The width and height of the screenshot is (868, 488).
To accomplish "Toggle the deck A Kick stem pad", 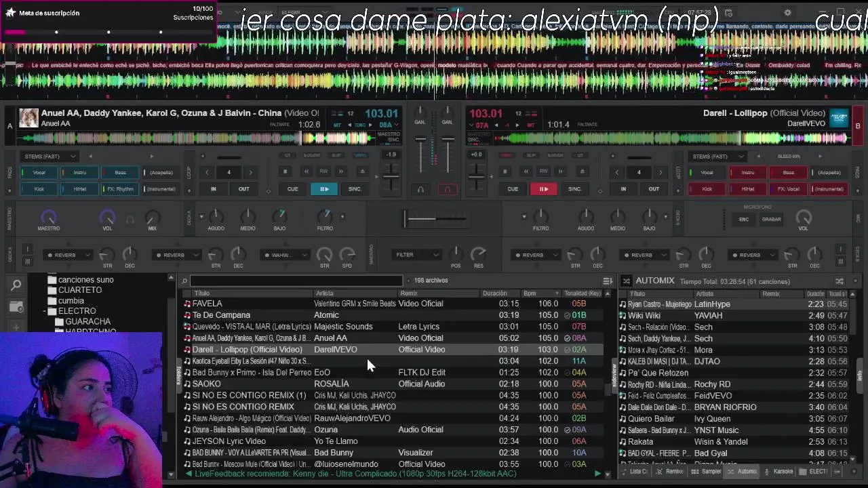I will click(x=39, y=189).
